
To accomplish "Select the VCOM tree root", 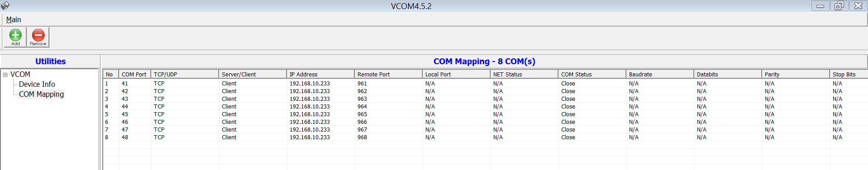I will 20,74.
